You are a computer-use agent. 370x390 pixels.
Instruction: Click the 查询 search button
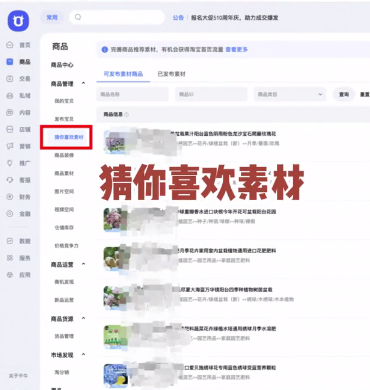click(x=344, y=95)
